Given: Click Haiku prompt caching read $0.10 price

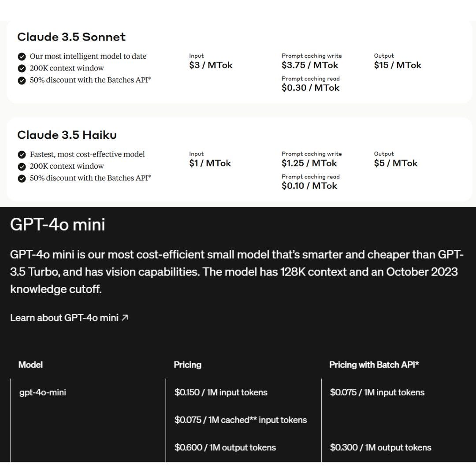Looking at the screenshot, I should point(309,186).
